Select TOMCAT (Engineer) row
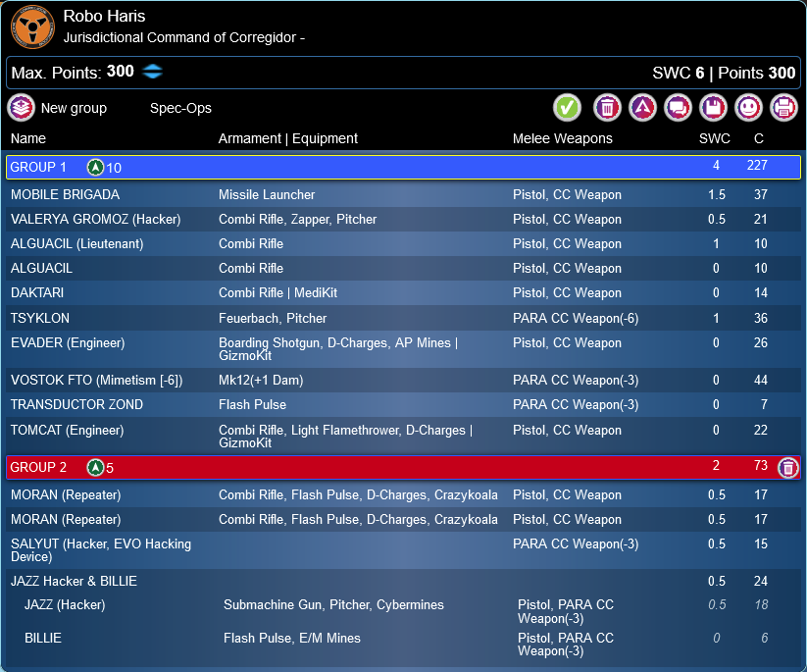 point(404,437)
